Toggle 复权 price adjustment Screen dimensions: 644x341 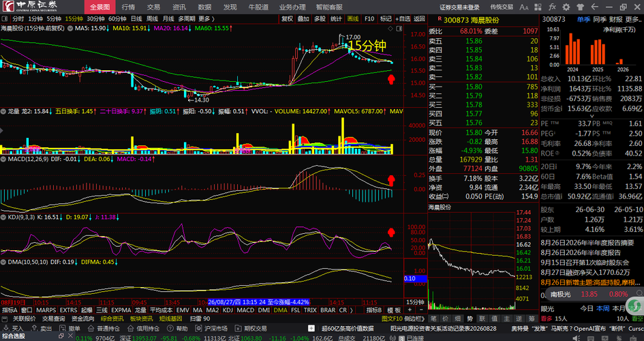coord(287,19)
